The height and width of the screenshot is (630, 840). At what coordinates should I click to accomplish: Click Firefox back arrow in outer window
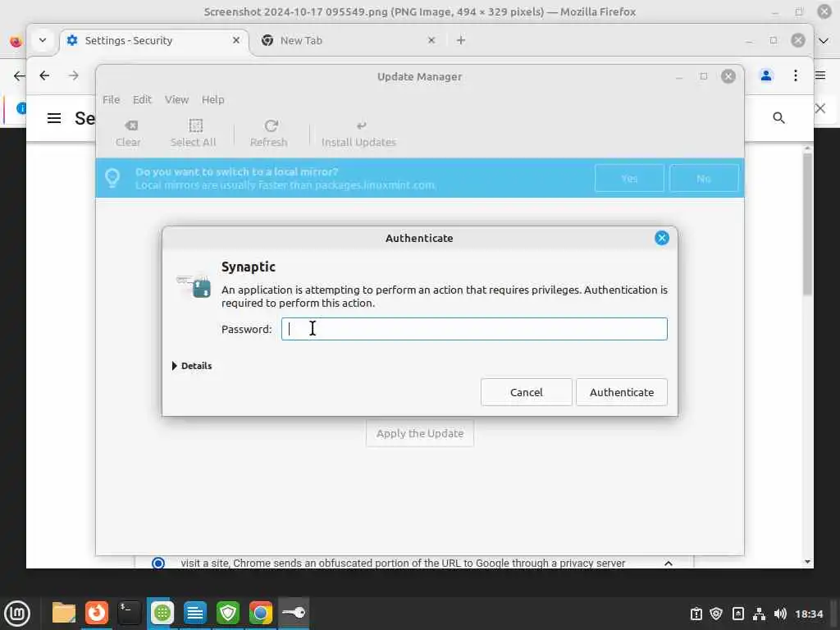(x=19, y=76)
